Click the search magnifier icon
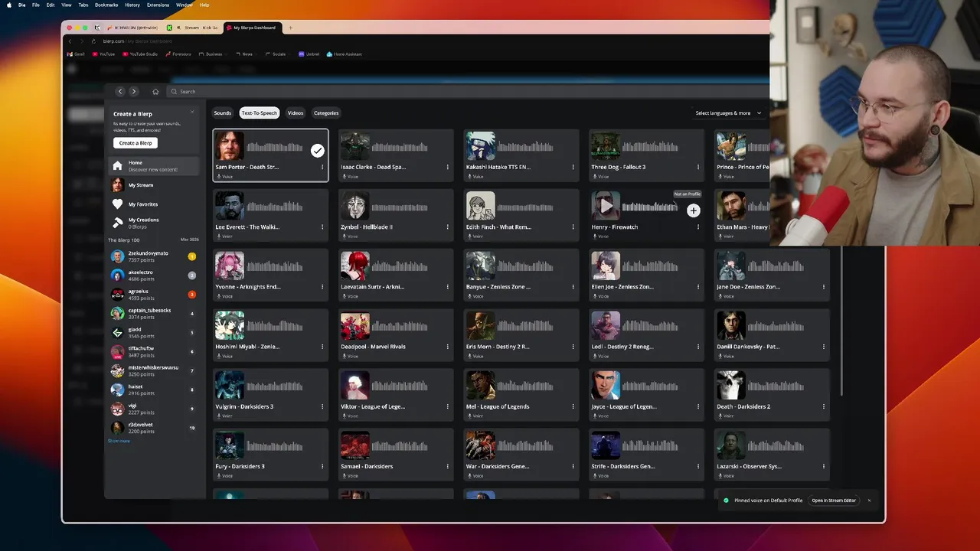This screenshot has height=551, width=980. [x=174, y=91]
